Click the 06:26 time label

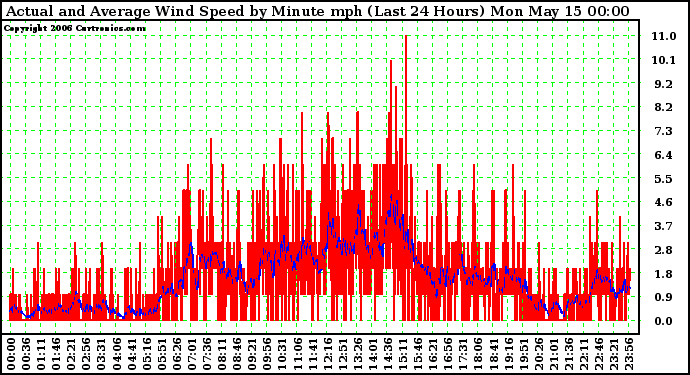point(176,354)
